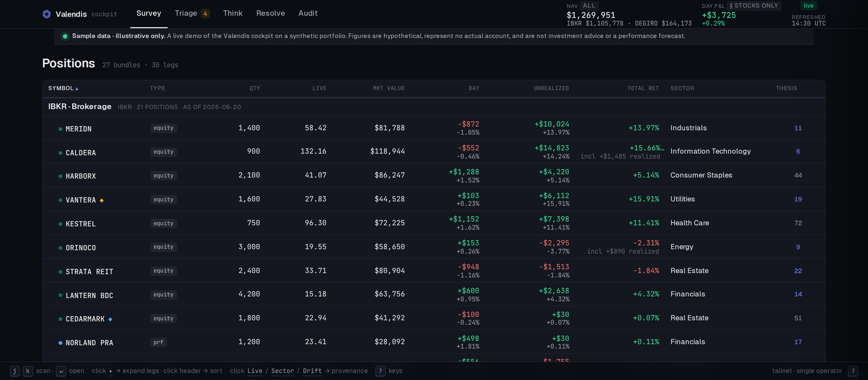The height and width of the screenshot is (380, 868).
Task: Click the expand legs triangle hint
Action: pyautogui.click(x=110, y=371)
